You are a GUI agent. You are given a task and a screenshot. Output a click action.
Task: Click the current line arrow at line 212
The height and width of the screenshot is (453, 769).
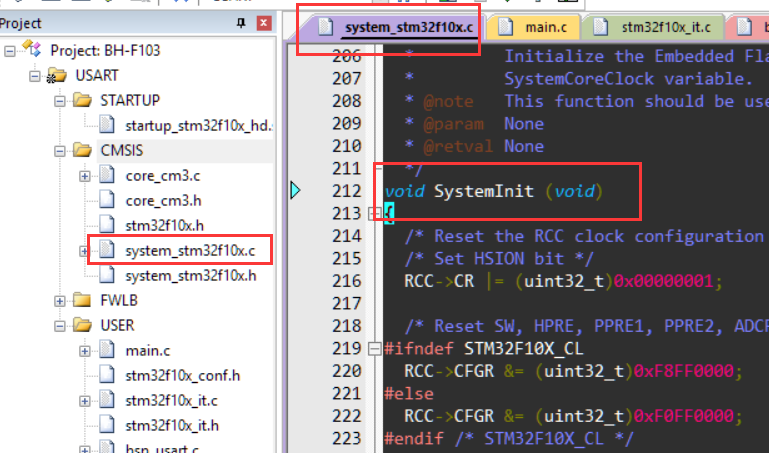(x=295, y=190)
